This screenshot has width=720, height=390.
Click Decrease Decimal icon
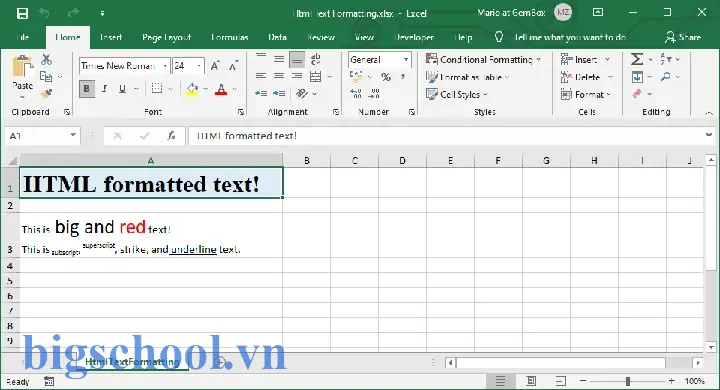pos(375,94)
